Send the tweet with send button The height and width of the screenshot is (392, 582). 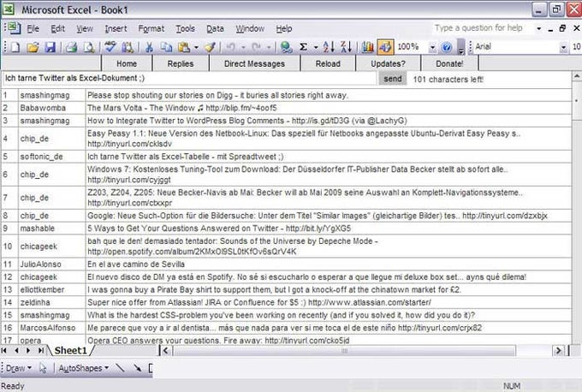click(393, 79)
